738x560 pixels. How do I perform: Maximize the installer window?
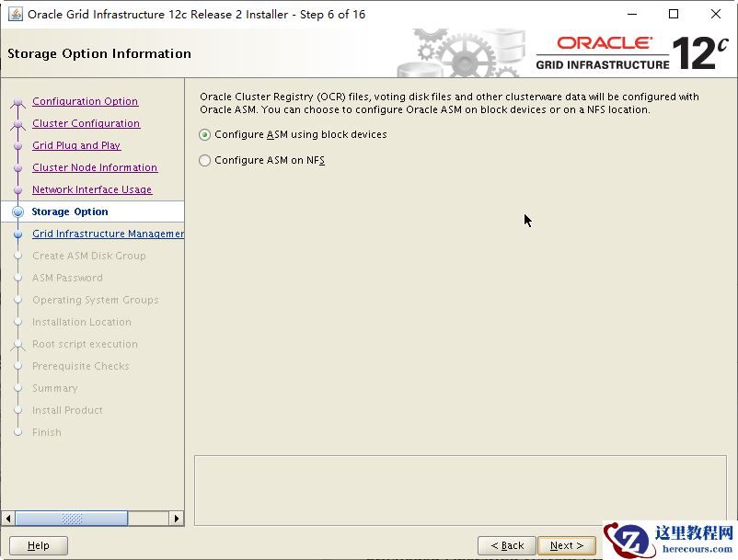pos(674,14)
